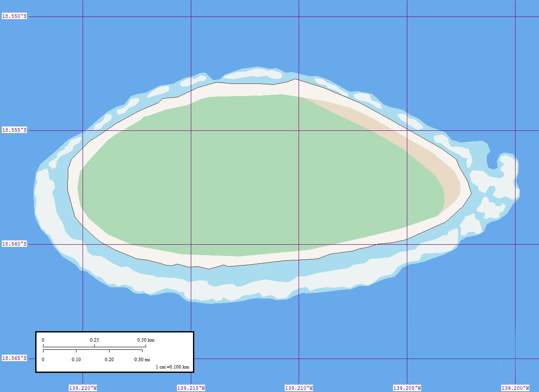Click the 18.565°S latitude label

point(14,358)
